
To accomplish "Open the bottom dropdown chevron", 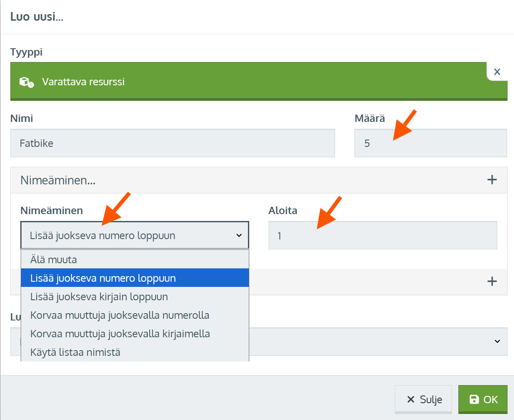I will point(497,341).
